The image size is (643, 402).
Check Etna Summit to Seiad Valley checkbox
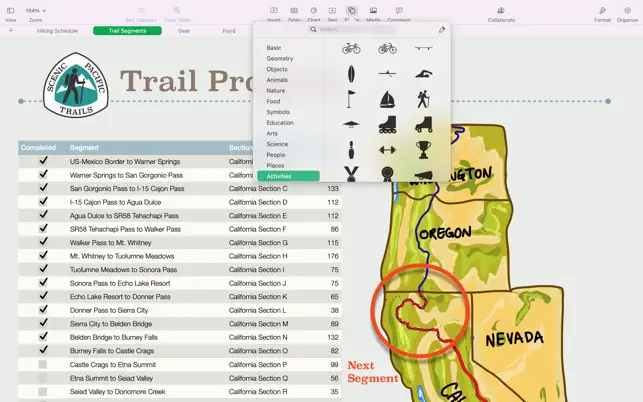click(x=43, y=378)
